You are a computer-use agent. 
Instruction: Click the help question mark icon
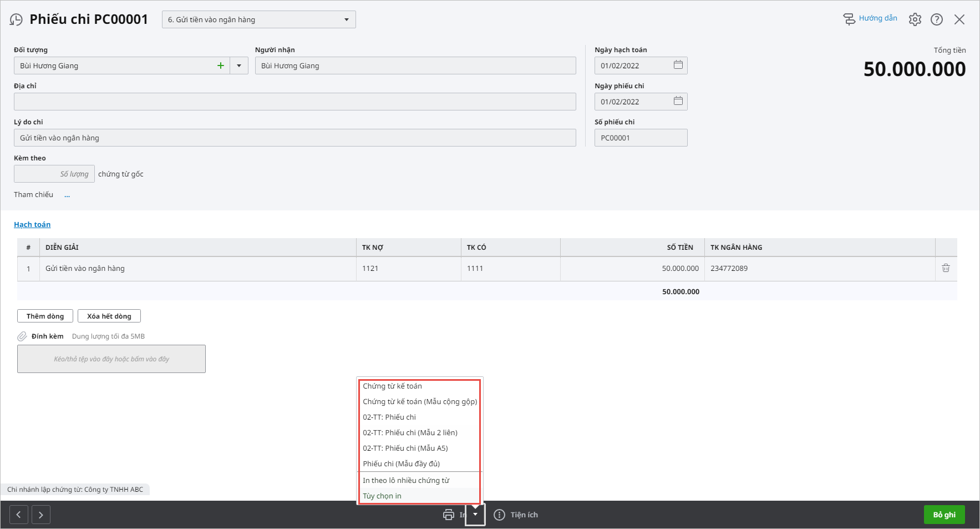click(936, 19)
